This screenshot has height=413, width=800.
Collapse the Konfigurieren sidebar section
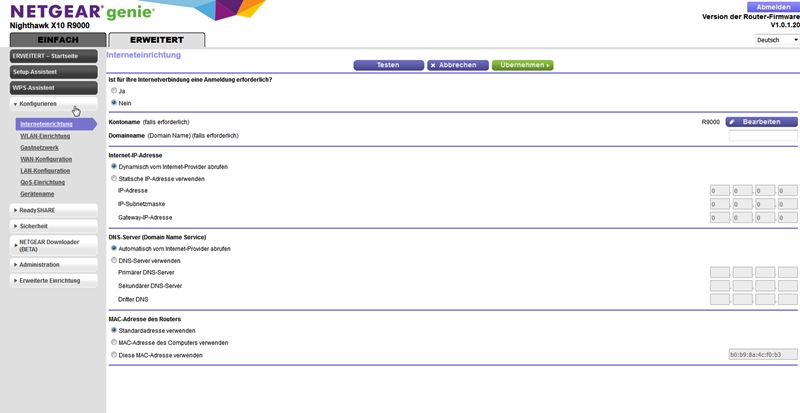[53, 104]
